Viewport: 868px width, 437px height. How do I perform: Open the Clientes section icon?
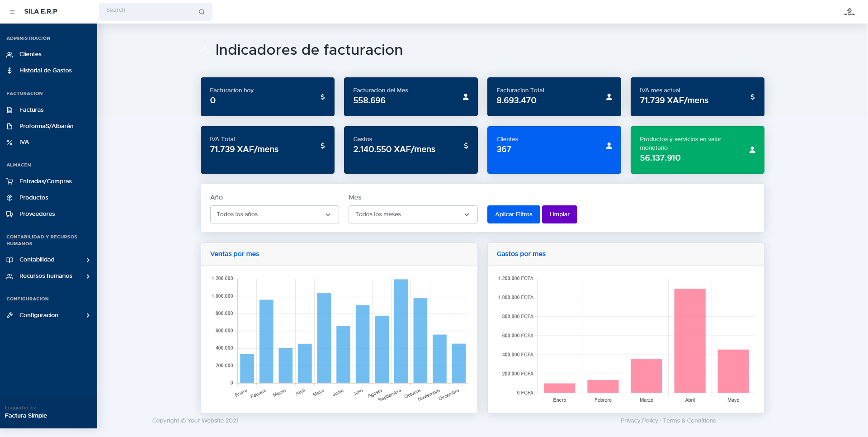click(9, 54)
